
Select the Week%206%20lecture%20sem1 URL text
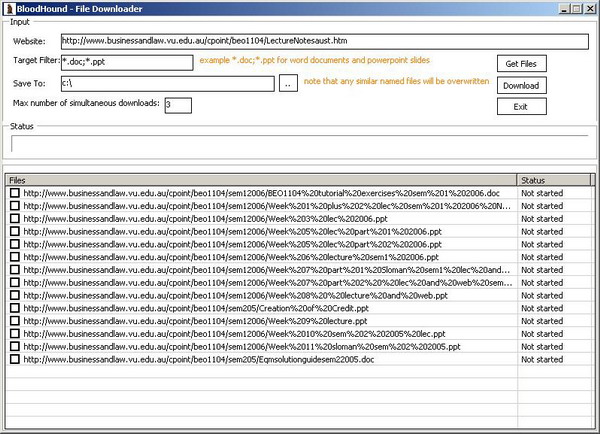[x=231, y=257]
